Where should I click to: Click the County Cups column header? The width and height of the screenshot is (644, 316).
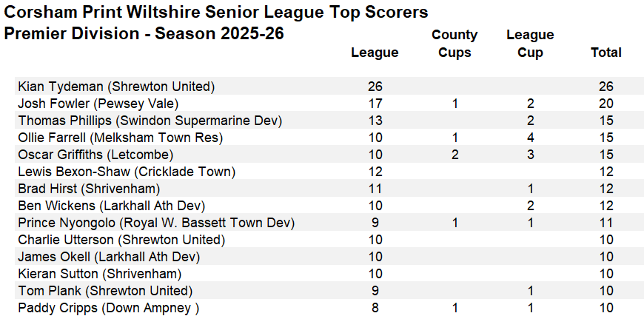[455, 44]
